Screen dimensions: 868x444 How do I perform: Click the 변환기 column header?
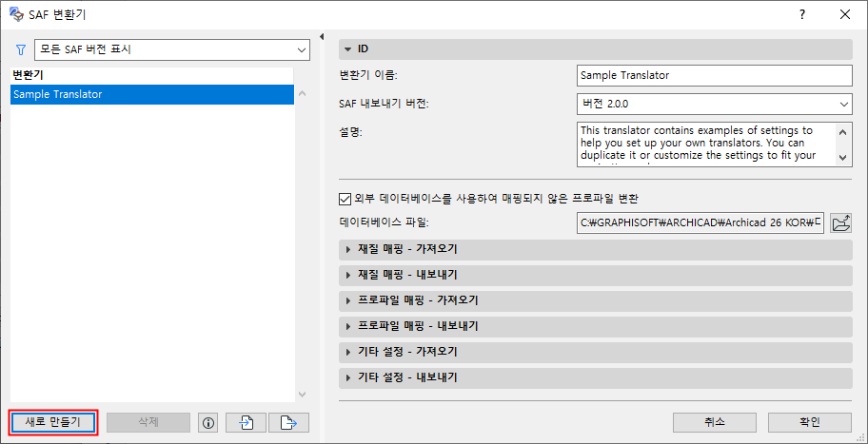click(x=151, y=76)
